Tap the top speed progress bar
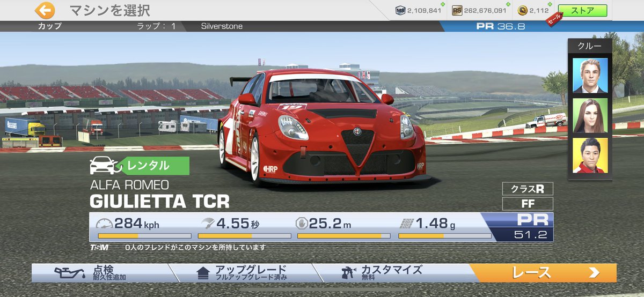This screenshot has width=644, height=297. [144, 236]
